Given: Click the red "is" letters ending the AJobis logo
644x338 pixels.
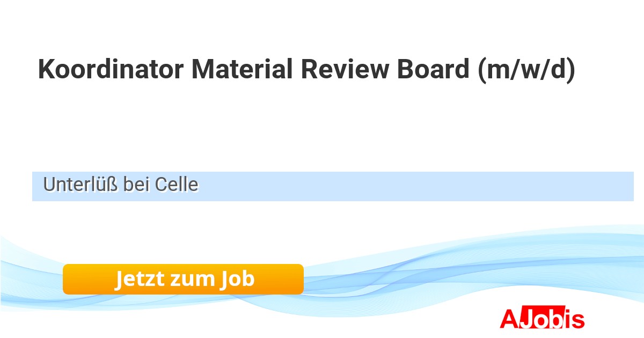Looking at the screenshot, I should point(576,319).
